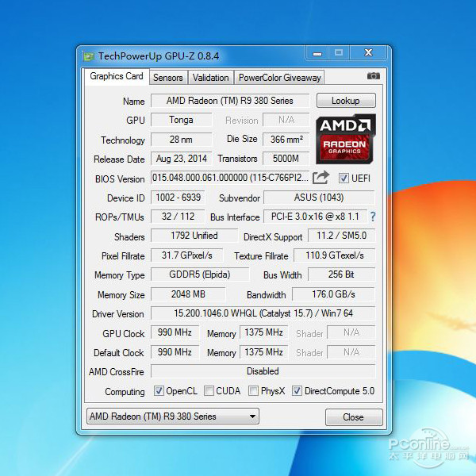Switch to the Sensors tab
476x476 pixels.
tap(168, 78)
